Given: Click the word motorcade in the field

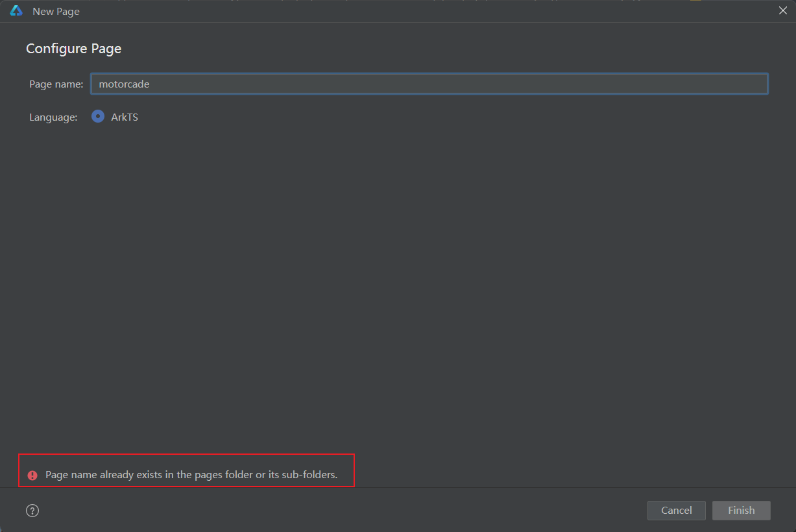Looking at the screenshot, I should click(124, 84).
